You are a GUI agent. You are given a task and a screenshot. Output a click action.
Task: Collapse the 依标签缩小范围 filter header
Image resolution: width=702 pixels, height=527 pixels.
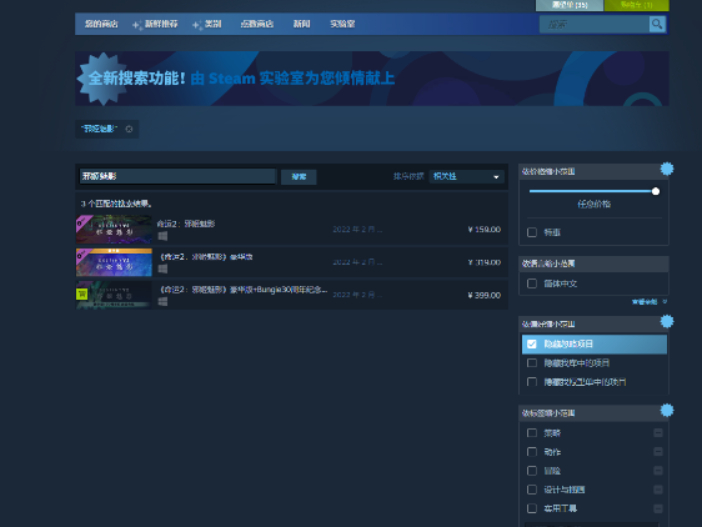(x=593, y=413)
